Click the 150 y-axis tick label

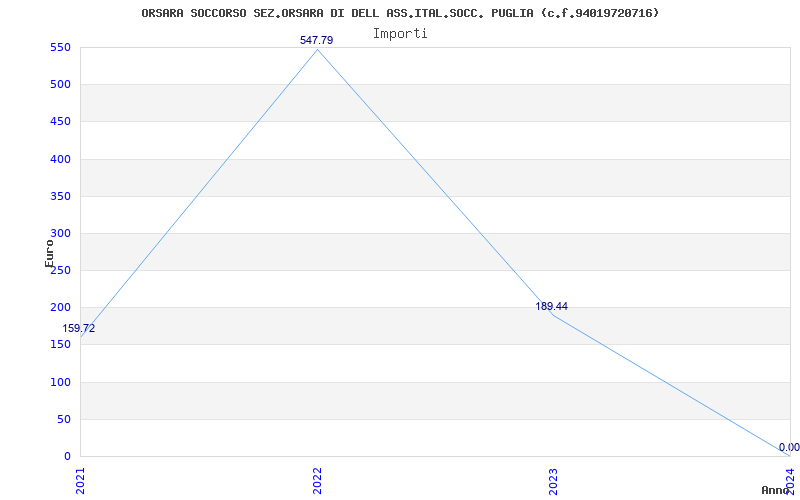pos(60,345)
